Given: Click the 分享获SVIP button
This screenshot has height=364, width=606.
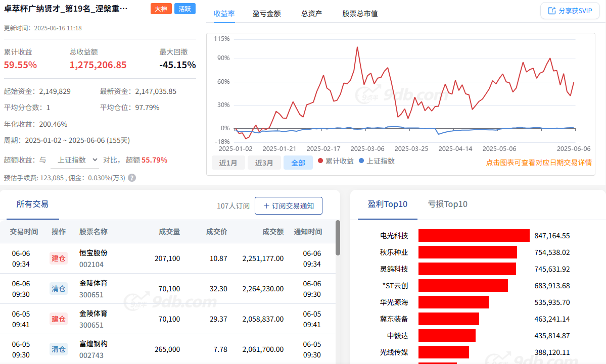Looking at the screenshot, I should [570, 11].
